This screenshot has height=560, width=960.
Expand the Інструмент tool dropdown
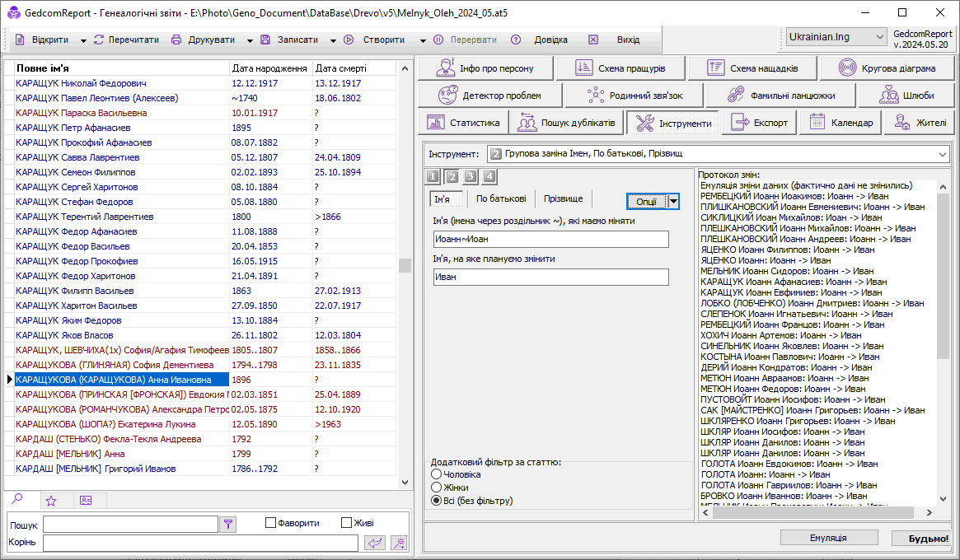click(942, 153)
